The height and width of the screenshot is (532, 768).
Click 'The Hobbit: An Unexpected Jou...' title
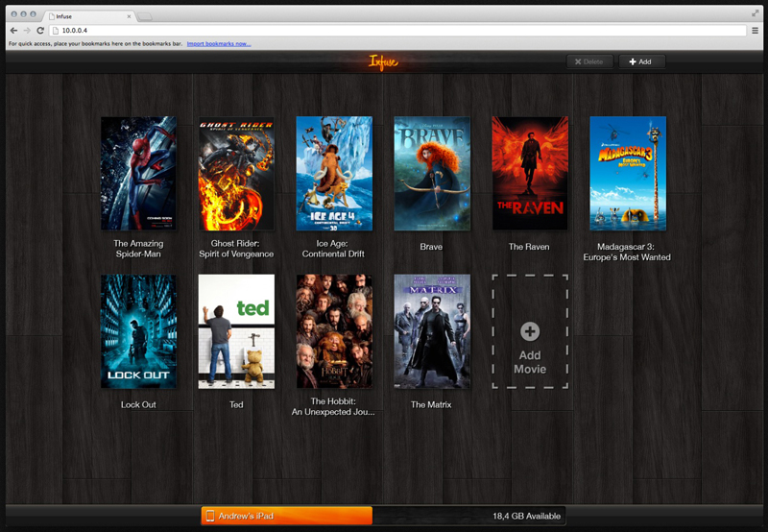pos(333,406)
